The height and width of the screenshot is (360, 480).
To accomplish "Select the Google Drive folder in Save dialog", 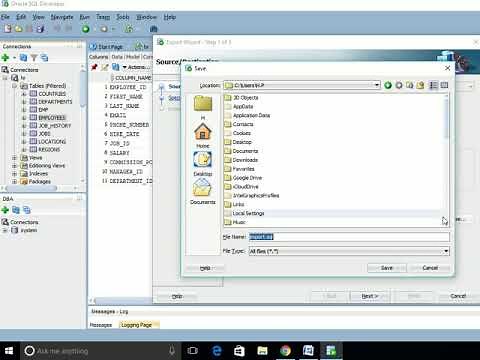I will point(247,178).
